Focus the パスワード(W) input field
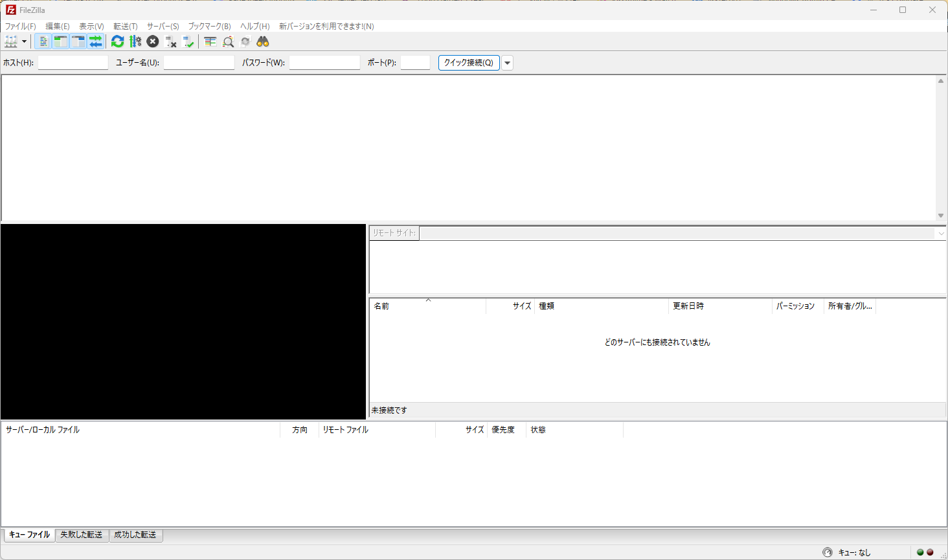The image size is (948, 560). 324,63
